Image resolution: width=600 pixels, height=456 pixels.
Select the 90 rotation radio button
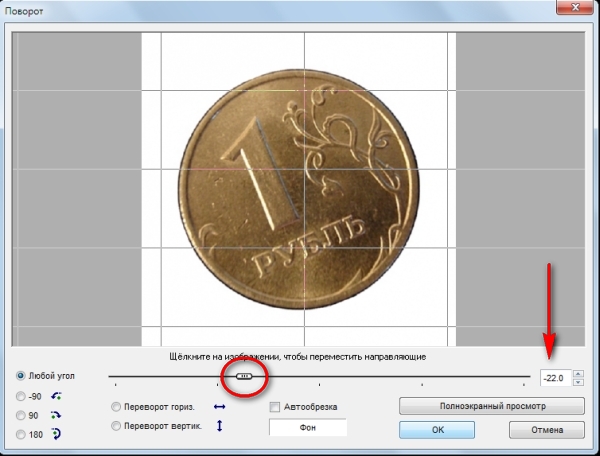pos(21,415)
